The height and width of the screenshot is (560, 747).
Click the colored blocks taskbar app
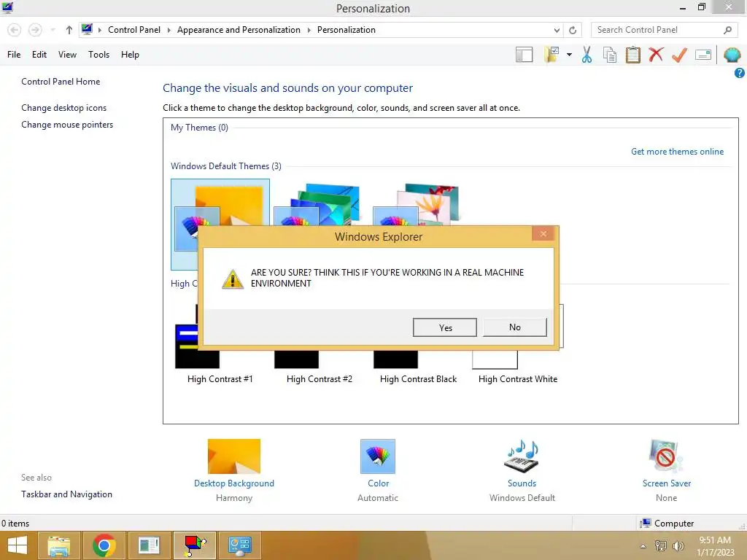pyautogui.click(x=194, y=545)
